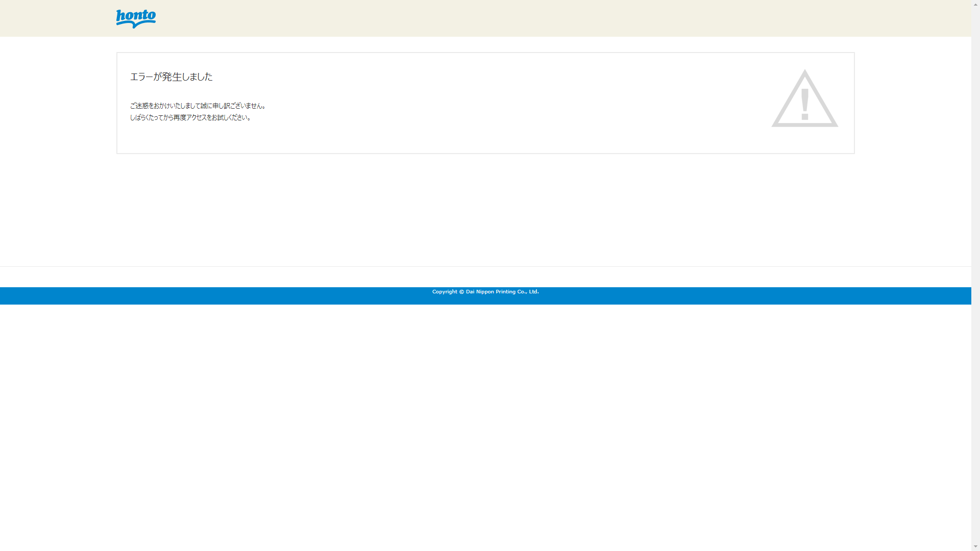Viewport: 980px width, 551px height.
Task: Click the word Copyright in the footer
Action: (x=445, y=292)
